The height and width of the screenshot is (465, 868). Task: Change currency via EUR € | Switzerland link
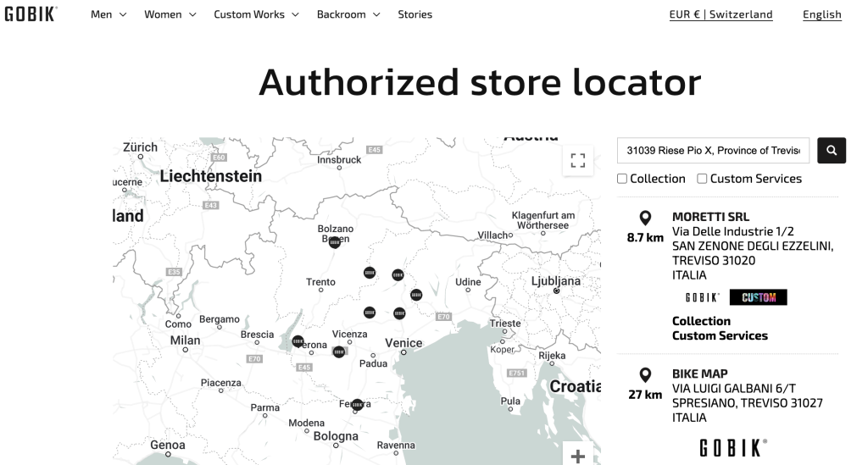click(721, 14)
